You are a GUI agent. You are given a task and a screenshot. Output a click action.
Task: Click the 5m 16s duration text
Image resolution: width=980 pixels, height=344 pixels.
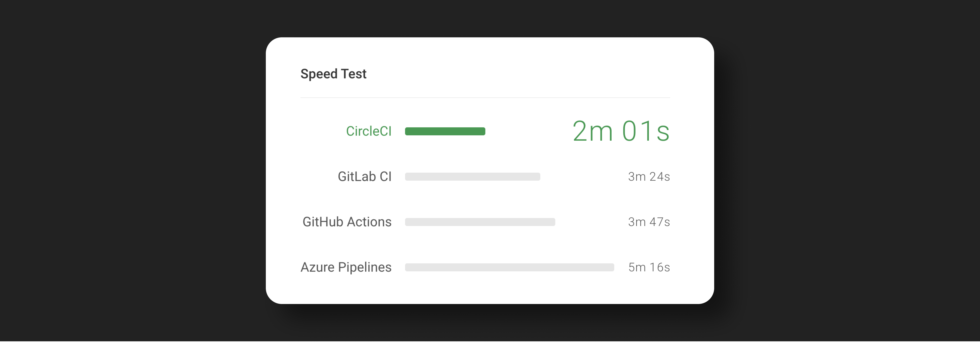649,267
